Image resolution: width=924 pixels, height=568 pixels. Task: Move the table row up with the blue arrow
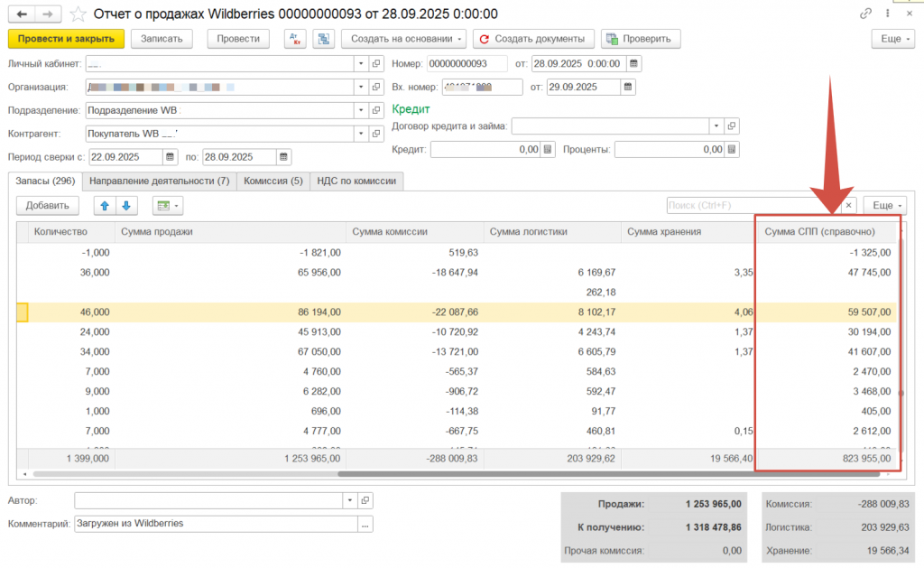click(105, 206)
